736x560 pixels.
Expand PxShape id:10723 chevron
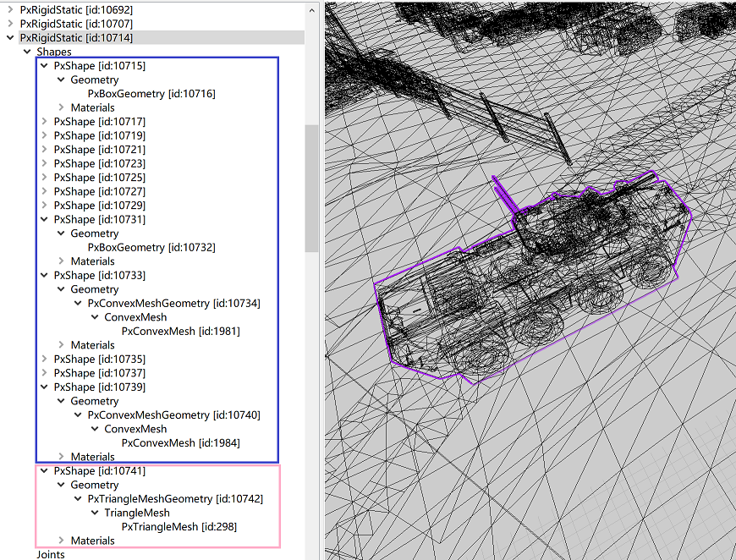click(44, 163)
